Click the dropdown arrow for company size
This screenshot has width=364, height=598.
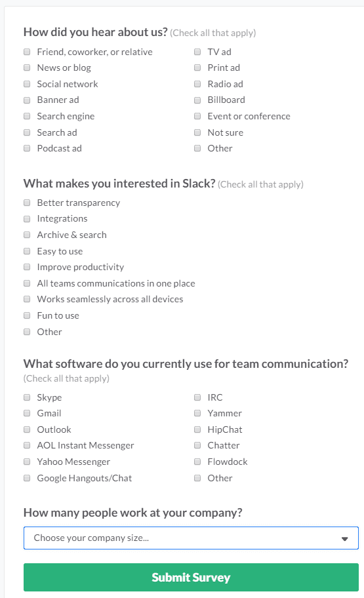click(x=344, y=538)
